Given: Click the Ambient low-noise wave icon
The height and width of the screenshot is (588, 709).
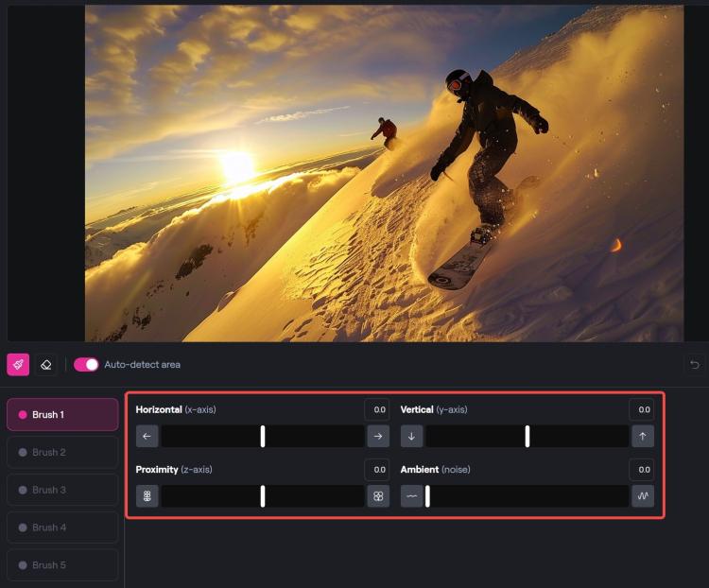Looking at the screenshot, I should point(411,496).
